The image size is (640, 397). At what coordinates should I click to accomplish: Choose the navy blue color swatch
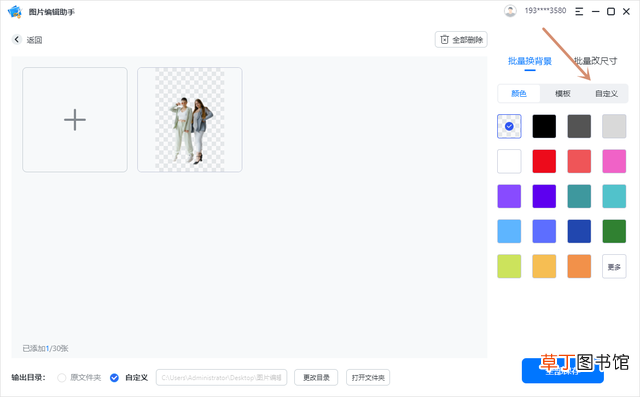click(x=579, y=231)
